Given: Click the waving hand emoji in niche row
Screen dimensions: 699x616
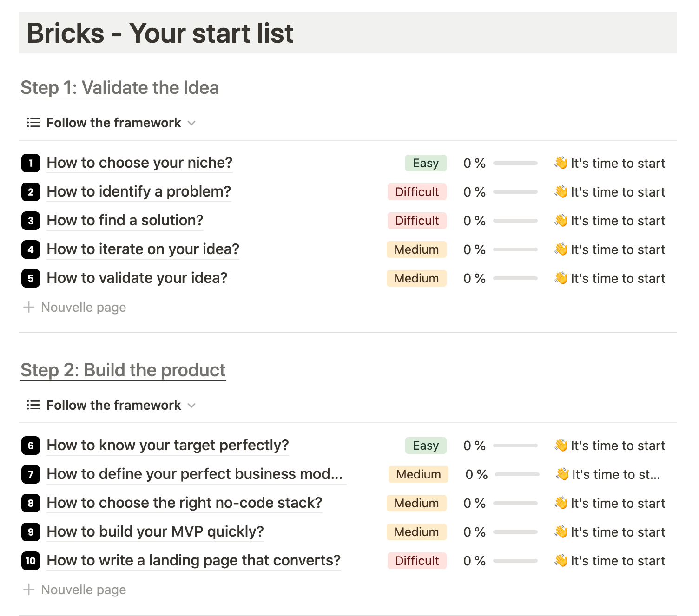Looking at the screenshot, I should pyautogui.click(x=561, y=163).
